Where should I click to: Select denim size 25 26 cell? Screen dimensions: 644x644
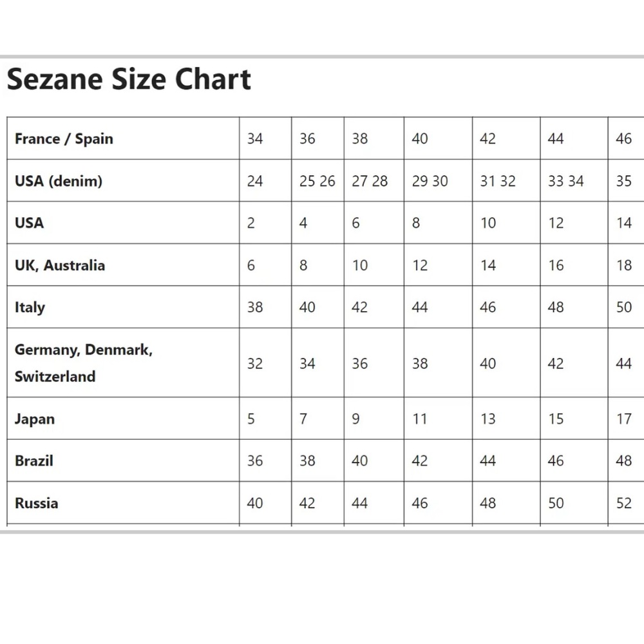click(x=317, y=182)
